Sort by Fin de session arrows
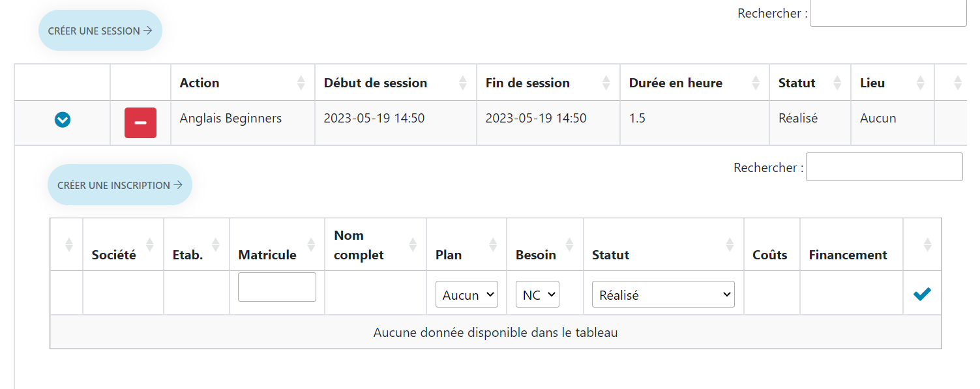 606,83
